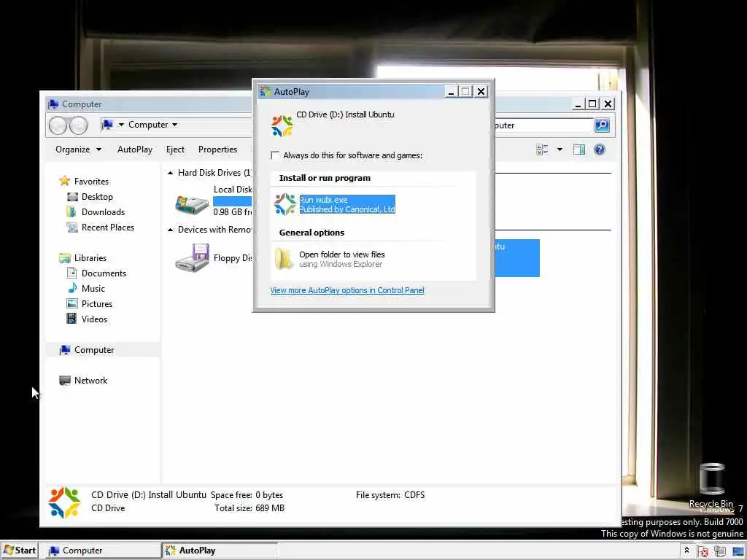Screen dimensions: 747x560
Task: Click the Network icon in sidebar
Action: [x=65, y=381]
